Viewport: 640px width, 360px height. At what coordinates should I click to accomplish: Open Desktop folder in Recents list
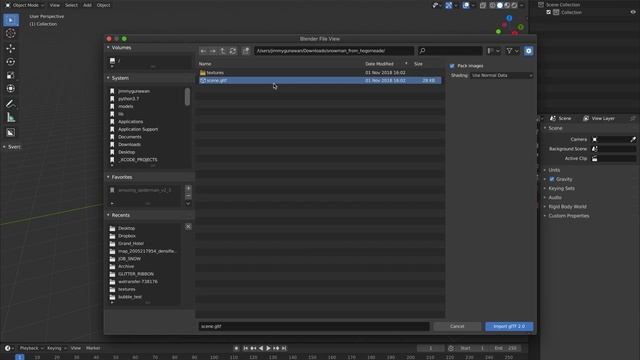pyautogui.click(x=127, y=228)
